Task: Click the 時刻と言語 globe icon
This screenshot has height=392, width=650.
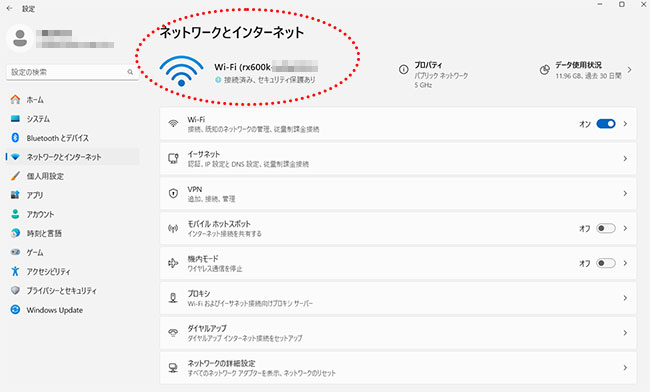Action: (15, 233)
